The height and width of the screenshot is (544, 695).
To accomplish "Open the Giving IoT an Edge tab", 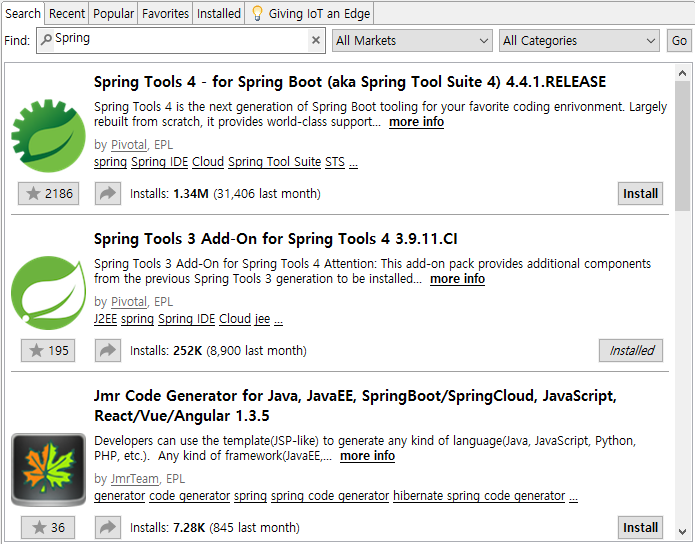I will point(310,13).
